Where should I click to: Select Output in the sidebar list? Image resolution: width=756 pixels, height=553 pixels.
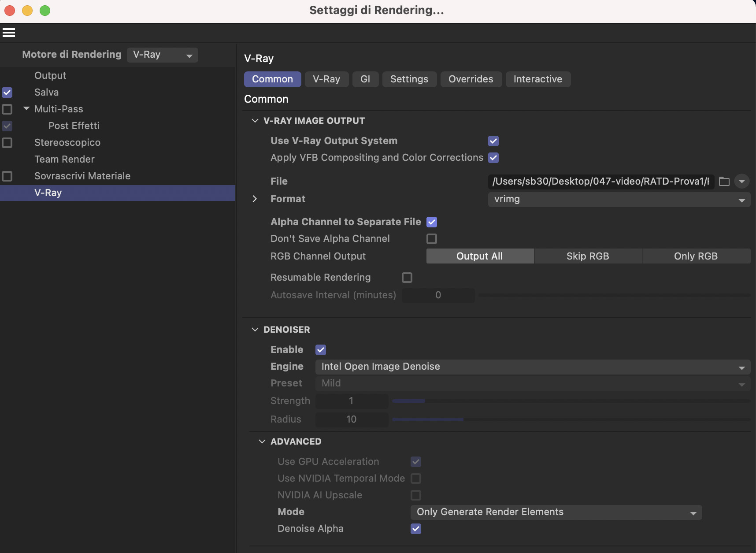point(50,76)
